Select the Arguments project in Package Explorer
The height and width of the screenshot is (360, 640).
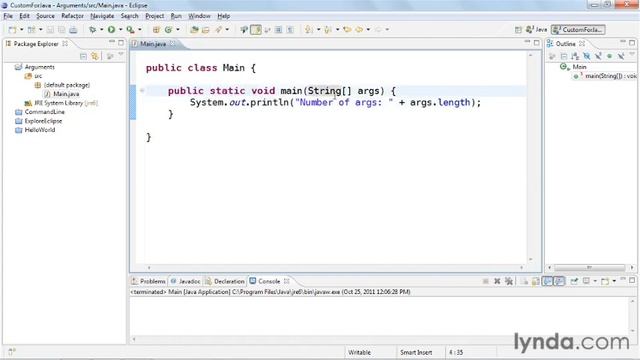[x=39, y=67]
